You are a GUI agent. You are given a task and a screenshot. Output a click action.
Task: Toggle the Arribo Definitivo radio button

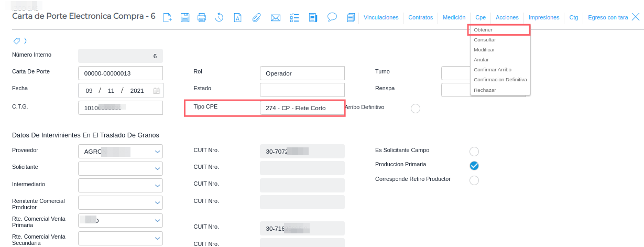(x=416, y=109)
